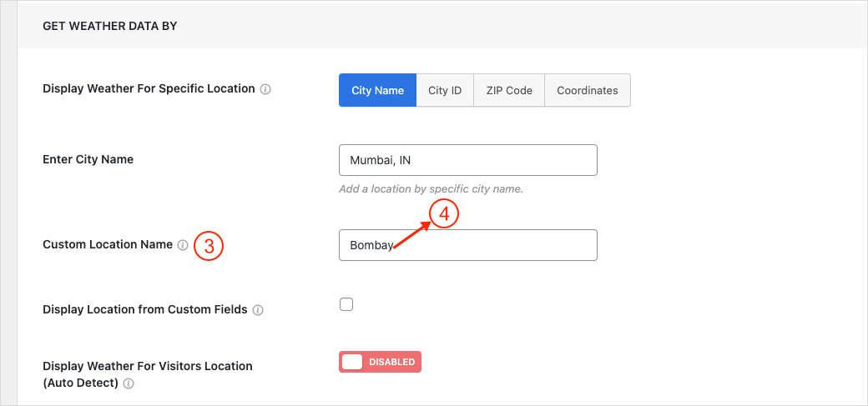The height and width of the screenshot is (406, 868).
Task: Click the Custom Location Name label text
Action: click(108, 244)
